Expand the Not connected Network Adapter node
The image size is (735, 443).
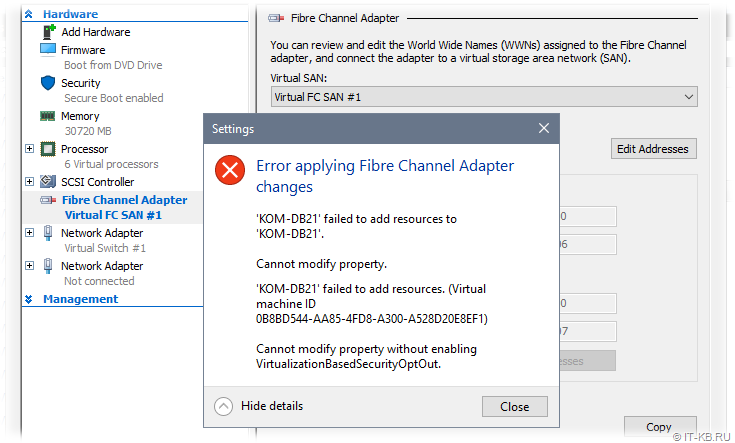tap(29, 265)
